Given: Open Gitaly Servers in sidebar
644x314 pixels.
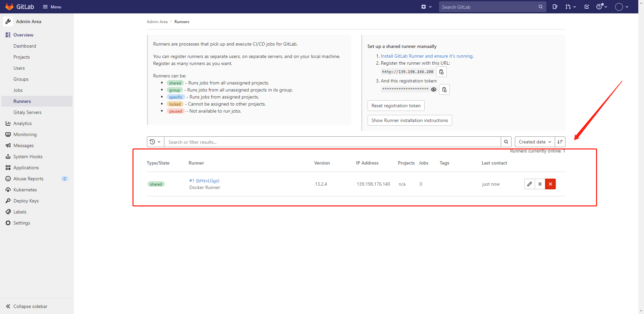Looking at the screenshot, I should (x=28, y=112).
